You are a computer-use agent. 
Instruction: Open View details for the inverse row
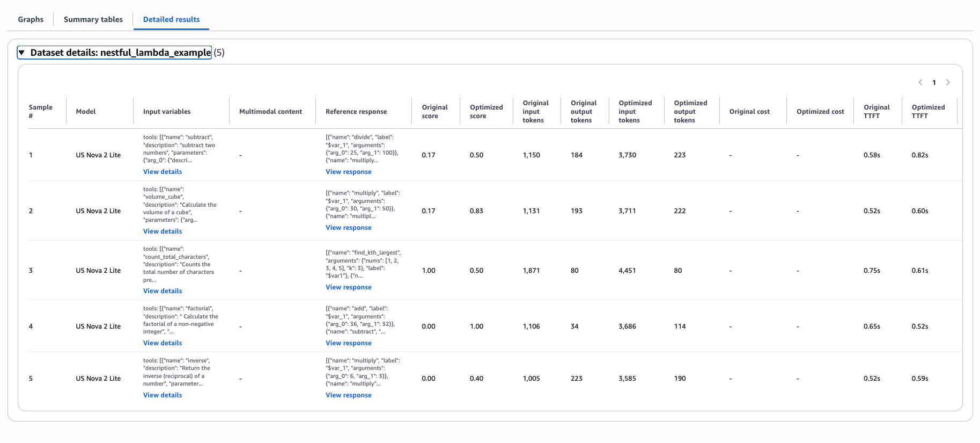point(163,395)
